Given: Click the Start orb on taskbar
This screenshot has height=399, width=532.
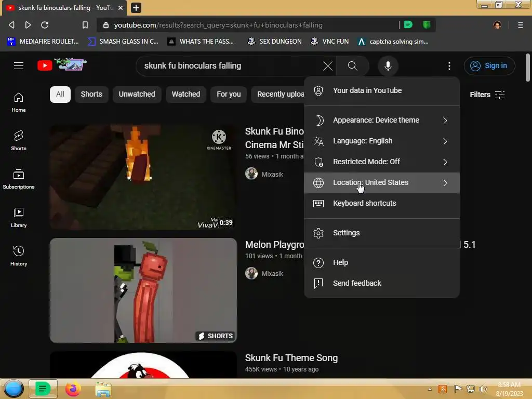Looking at the screenshot, I should click(14, 389).
